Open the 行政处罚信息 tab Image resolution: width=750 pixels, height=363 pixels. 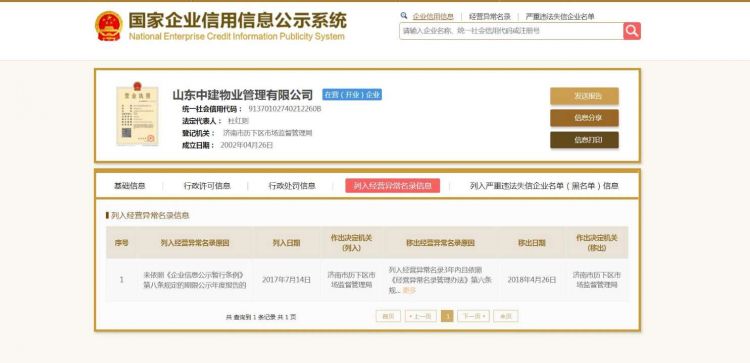tap(292, 186)
